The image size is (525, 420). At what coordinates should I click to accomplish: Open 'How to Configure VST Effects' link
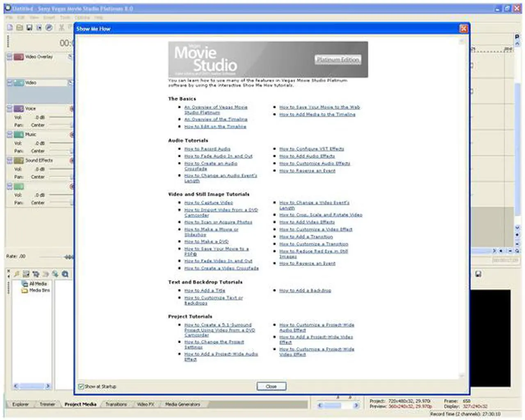pyautogui.click(x=311, y=149)
